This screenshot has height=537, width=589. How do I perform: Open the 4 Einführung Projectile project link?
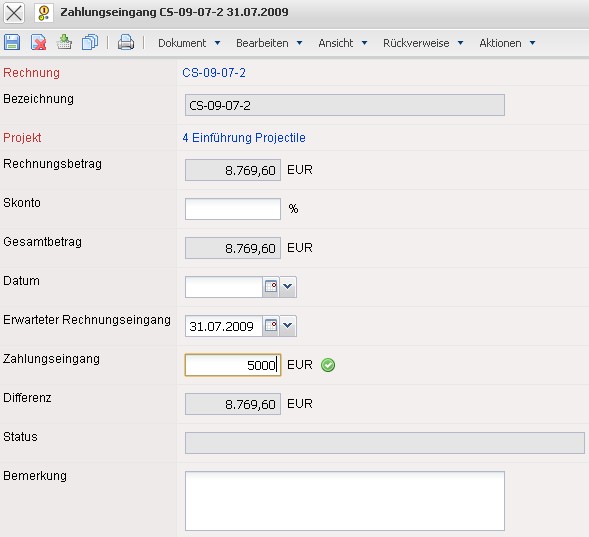(244, 138)
